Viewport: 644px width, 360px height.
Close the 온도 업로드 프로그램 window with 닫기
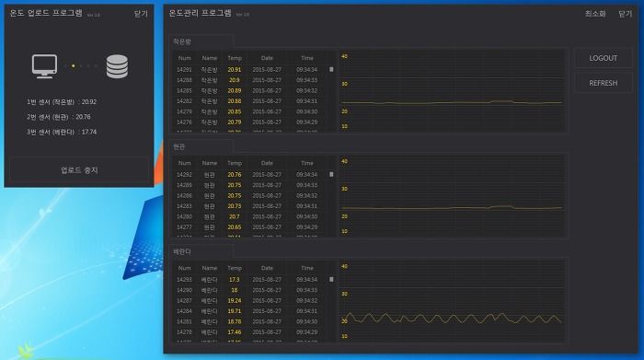(141, 14)
